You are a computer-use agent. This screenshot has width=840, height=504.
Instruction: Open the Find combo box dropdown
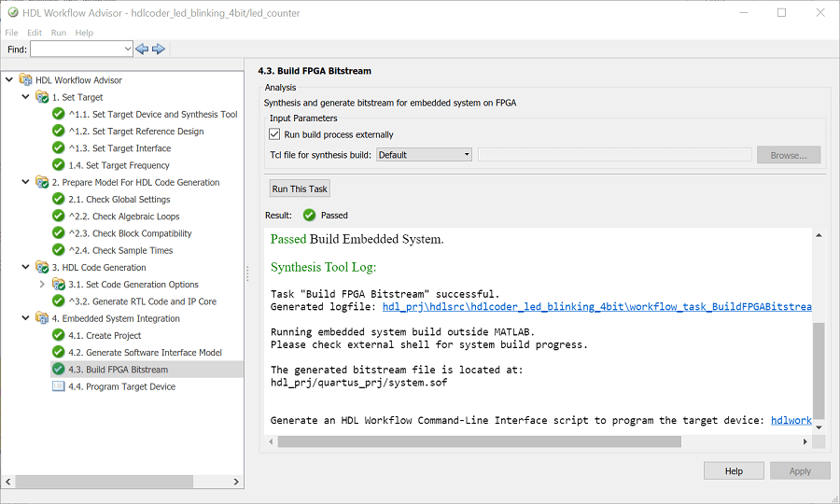coord(128,49)
